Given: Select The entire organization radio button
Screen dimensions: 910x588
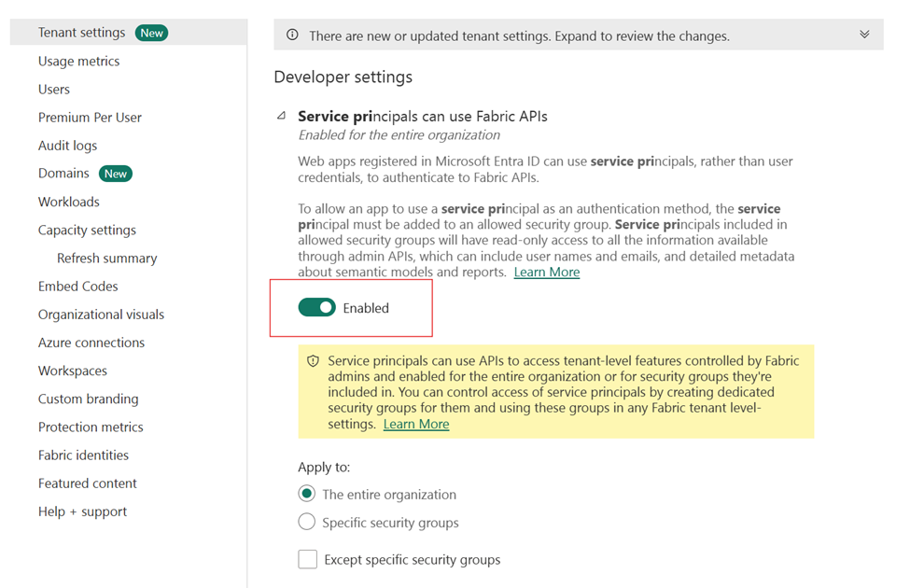Looking at the screenshot, I should pyautogui.click(x=306, y=494).
